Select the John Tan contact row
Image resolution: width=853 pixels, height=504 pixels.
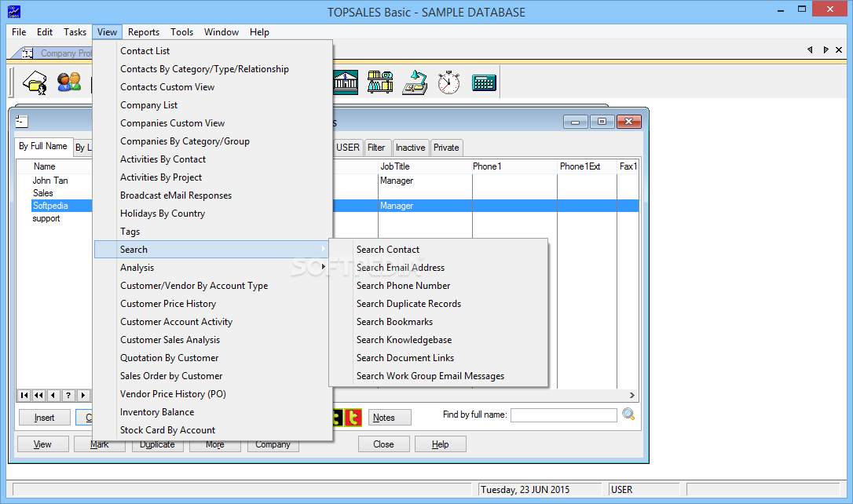pos(50,181)
